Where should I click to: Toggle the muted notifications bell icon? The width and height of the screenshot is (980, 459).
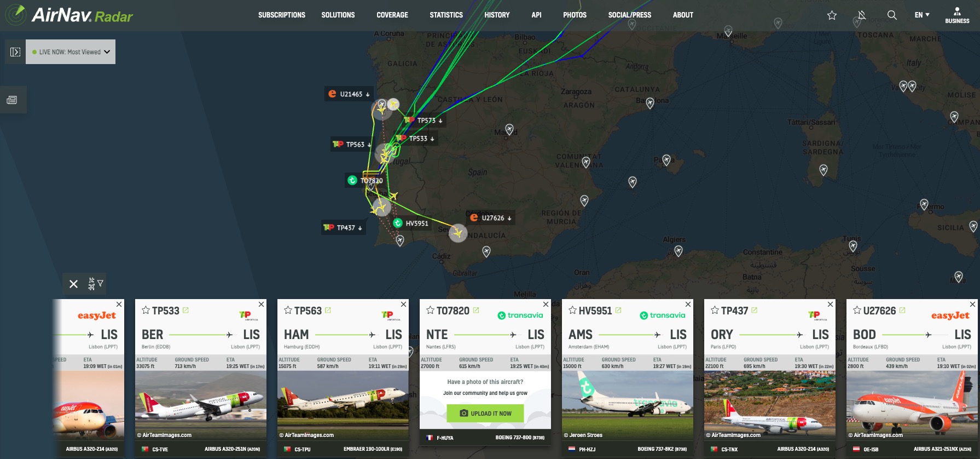click(862, 15)
